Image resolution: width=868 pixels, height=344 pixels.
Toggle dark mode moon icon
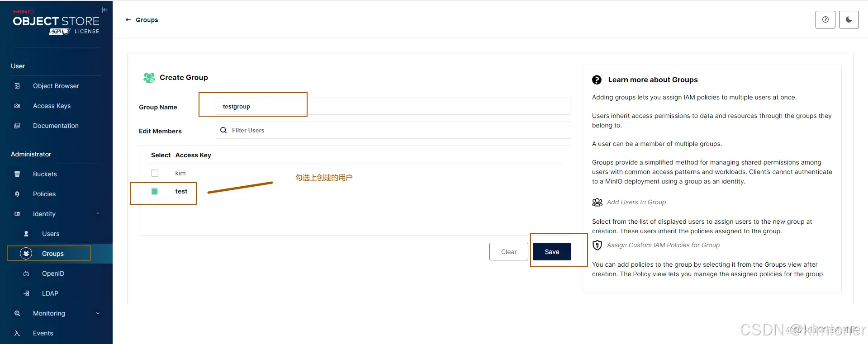(x=849, y=20)
